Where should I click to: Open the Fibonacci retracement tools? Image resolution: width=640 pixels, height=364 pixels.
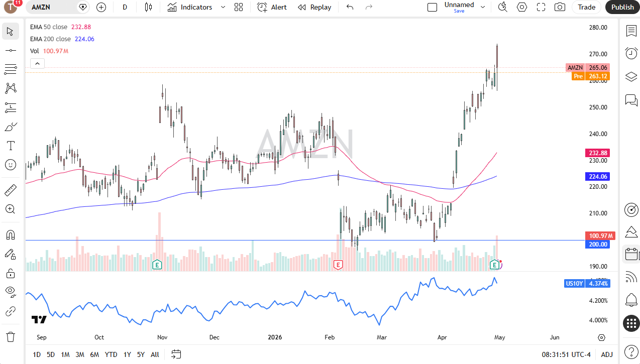(11, 69)
